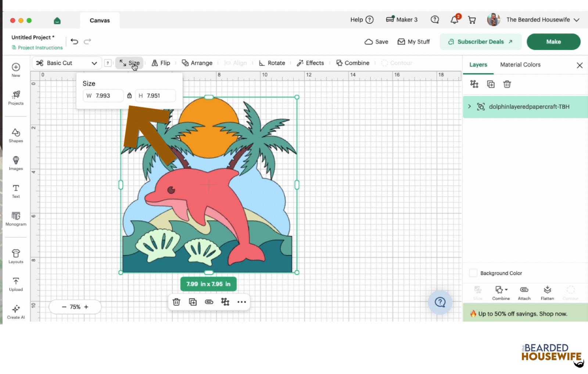Click the chat help icon in header
Image resolution: width=588 pixels, height=374 pixels.
[435, 20]
